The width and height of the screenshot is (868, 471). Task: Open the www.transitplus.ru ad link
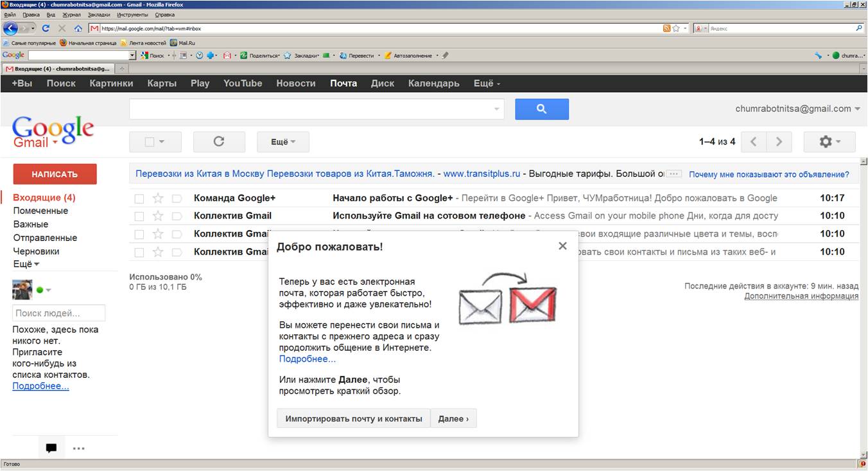coord(482,173)
